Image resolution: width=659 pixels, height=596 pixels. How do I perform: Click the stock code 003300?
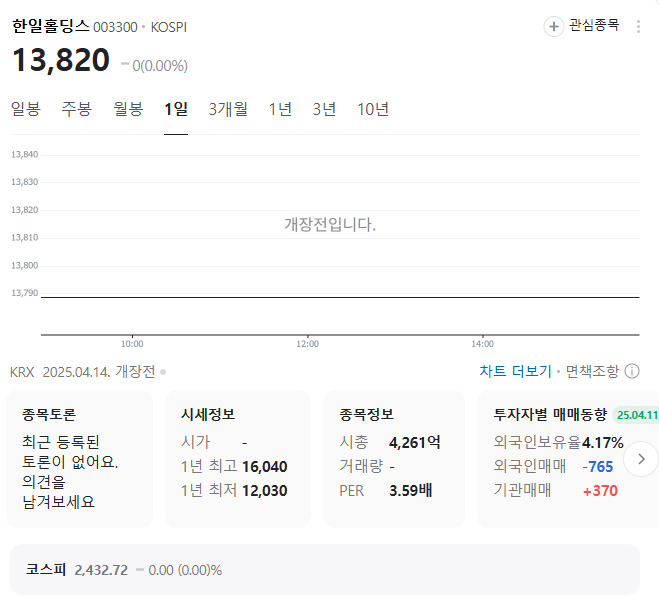coord(115,27)
